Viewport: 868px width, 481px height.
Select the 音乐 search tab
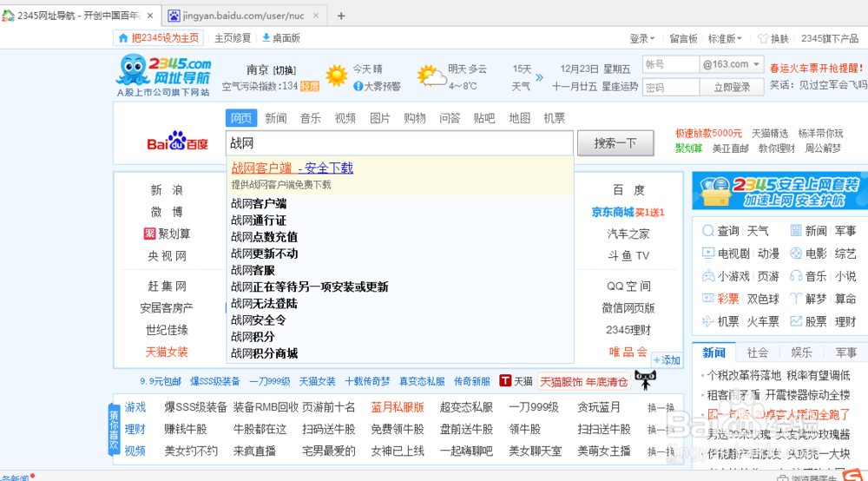[311, 118]
